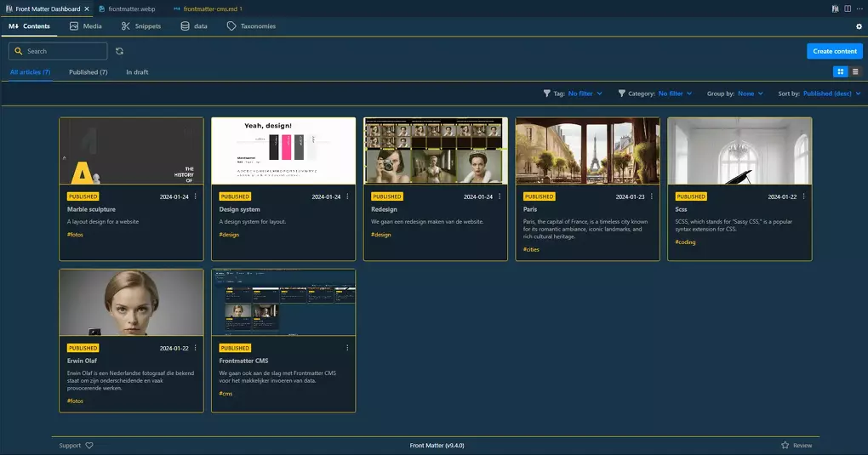Open the Redesign article title
868x455 pixels.
click(x=384, y=209)
